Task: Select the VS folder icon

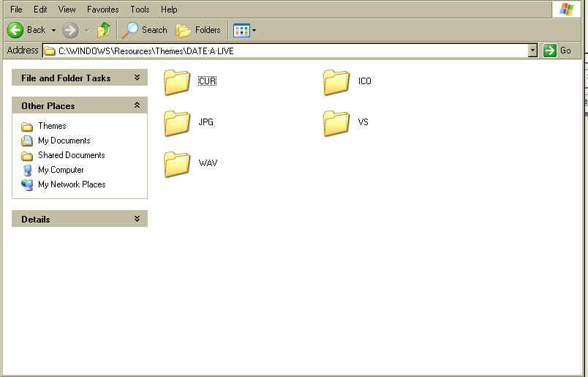Action: [336, 123]
